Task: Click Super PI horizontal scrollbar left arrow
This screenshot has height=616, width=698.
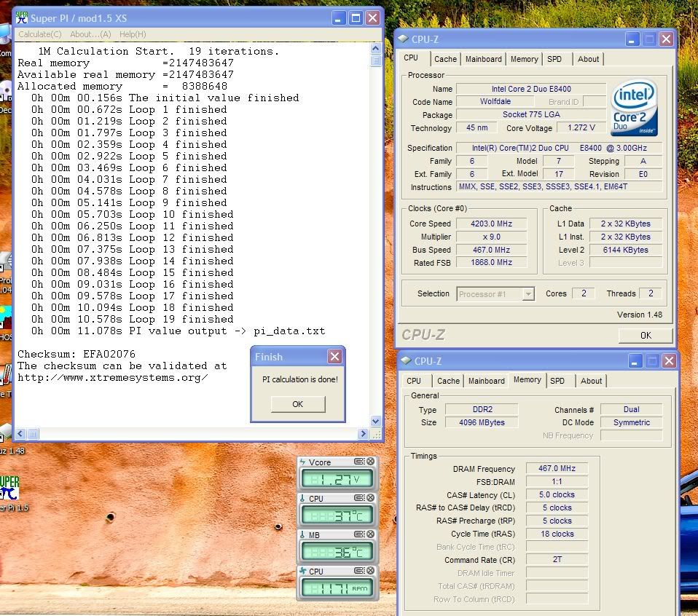Action: [20, 434]
